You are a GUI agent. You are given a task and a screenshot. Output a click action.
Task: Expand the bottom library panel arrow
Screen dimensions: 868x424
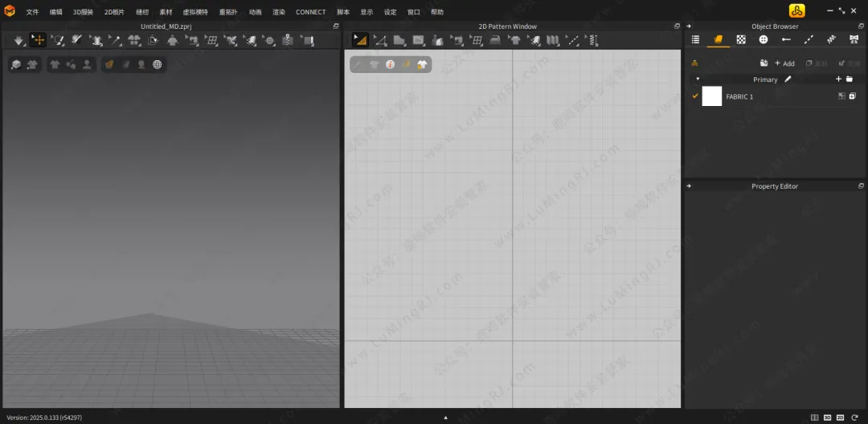pyautogui.click(x=445, y=418)
